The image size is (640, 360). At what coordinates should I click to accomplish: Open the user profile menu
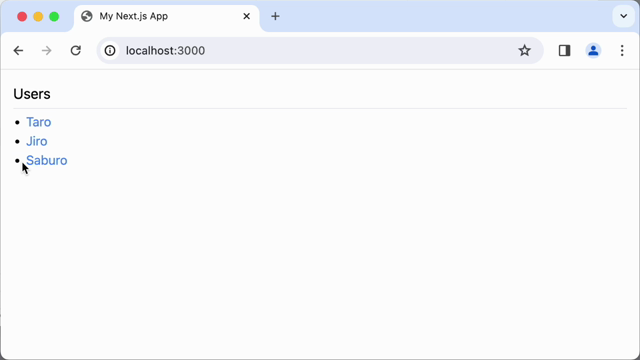tap(593, 51)
